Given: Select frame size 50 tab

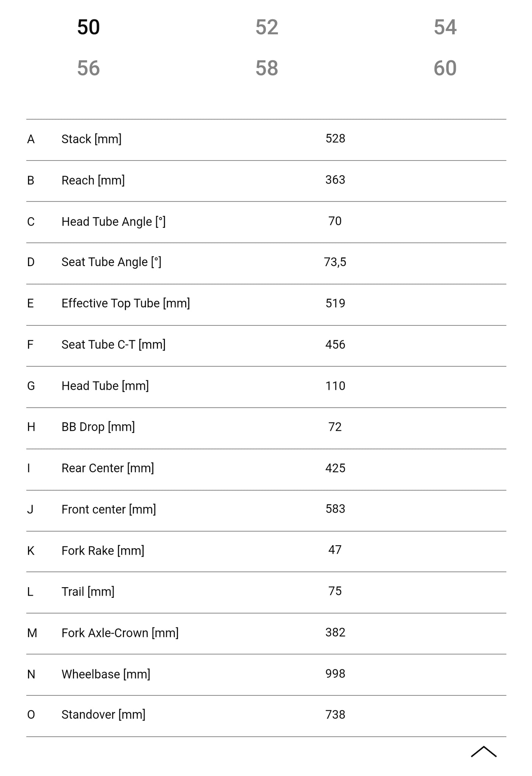Looking at the screenshot, I should [88, 27].
